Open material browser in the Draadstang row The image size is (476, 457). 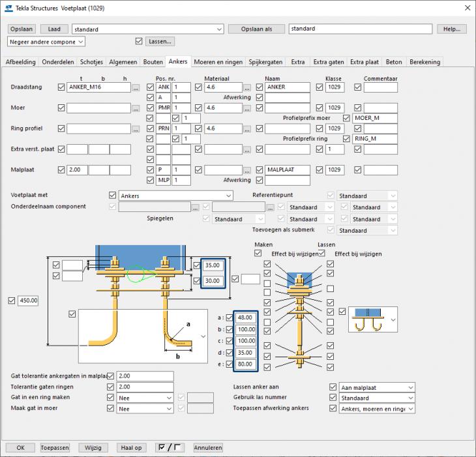pyautogui.click(x=247, y=87)
